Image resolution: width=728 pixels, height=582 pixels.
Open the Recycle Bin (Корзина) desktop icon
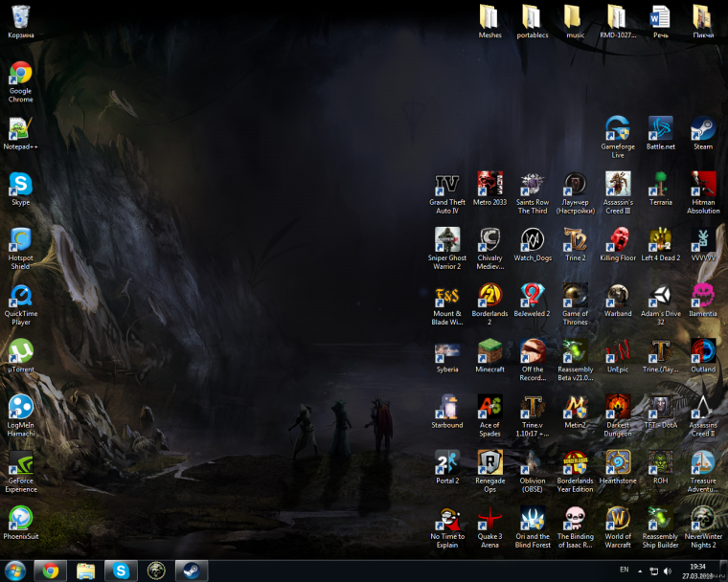20,16
